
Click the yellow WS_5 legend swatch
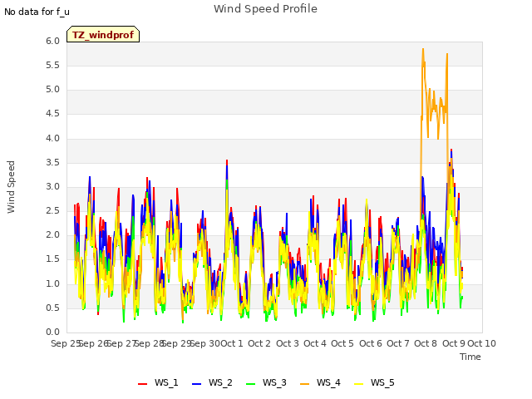coord(358,384)
